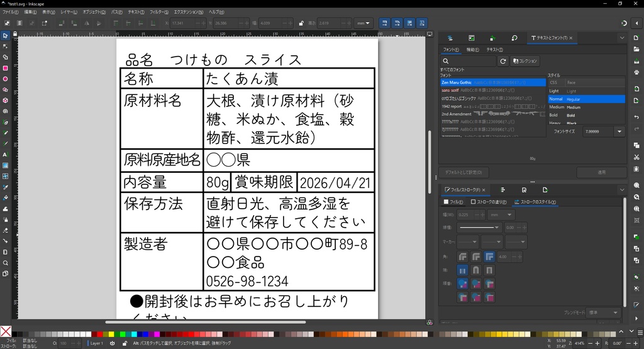Toggle the canvas corner lock guides icon
This screenshot has width=644, height=349.
15,34
